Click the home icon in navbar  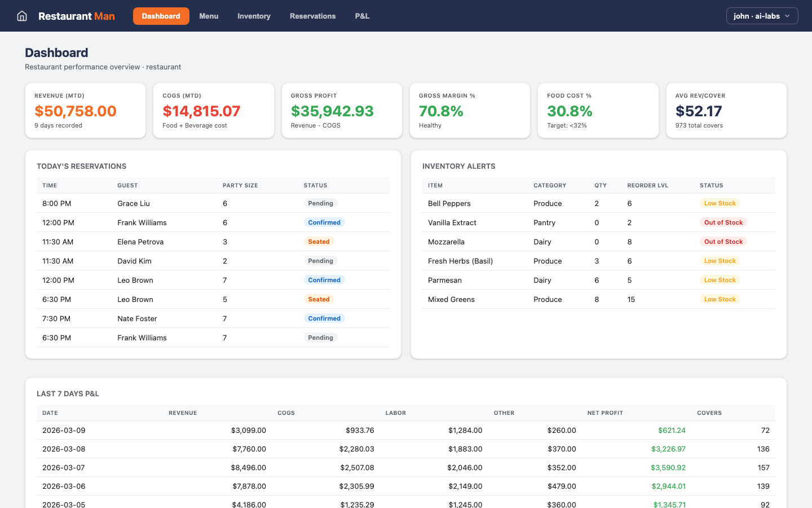(22, 16)
